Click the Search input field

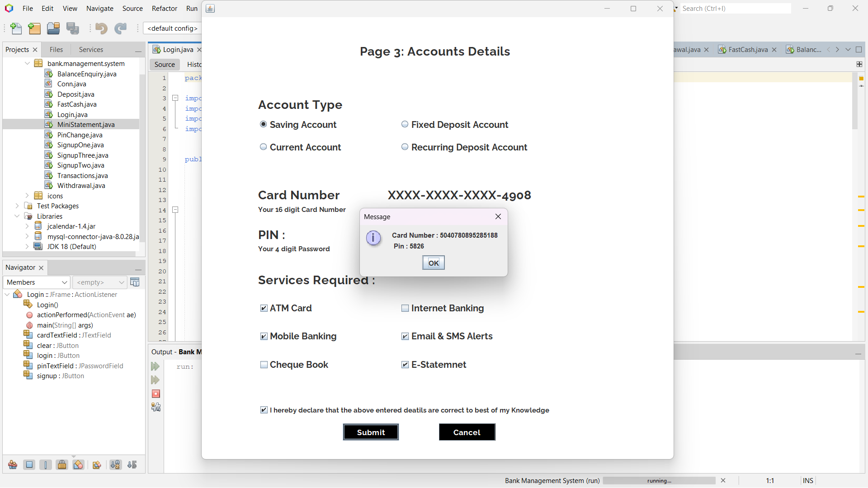click(735, 8)
